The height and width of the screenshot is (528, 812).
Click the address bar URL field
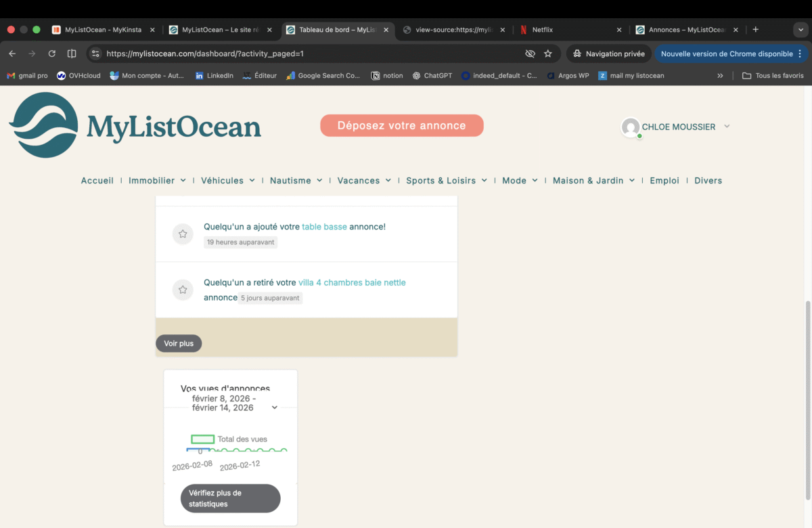click(x=304, y=53)
